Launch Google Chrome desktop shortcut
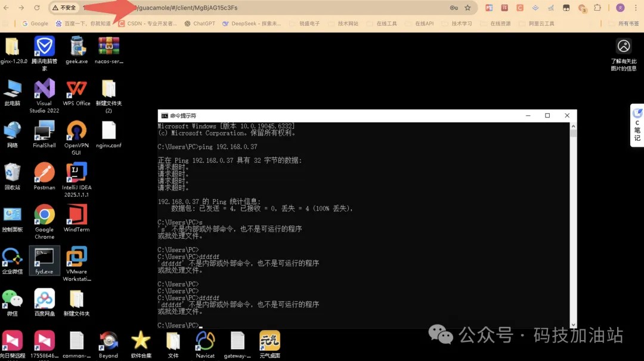644x361 pixels. pyautogui.click(x=44, y=222)
